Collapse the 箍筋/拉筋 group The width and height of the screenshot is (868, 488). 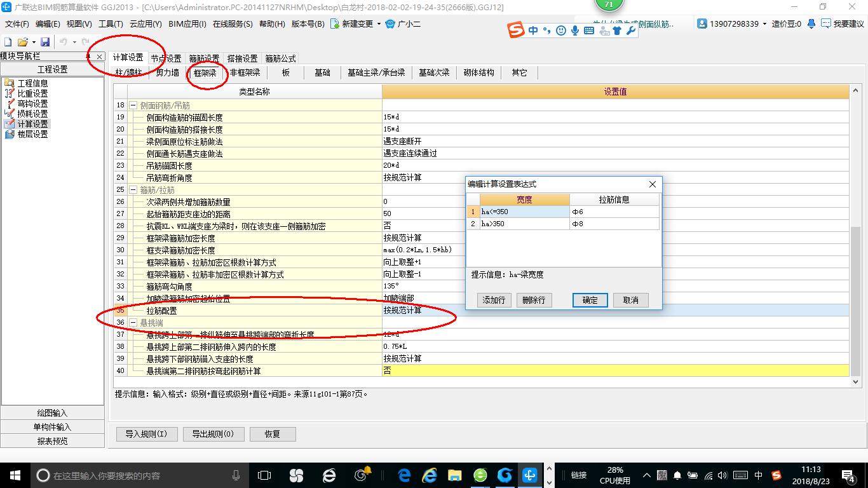(133, 190)
